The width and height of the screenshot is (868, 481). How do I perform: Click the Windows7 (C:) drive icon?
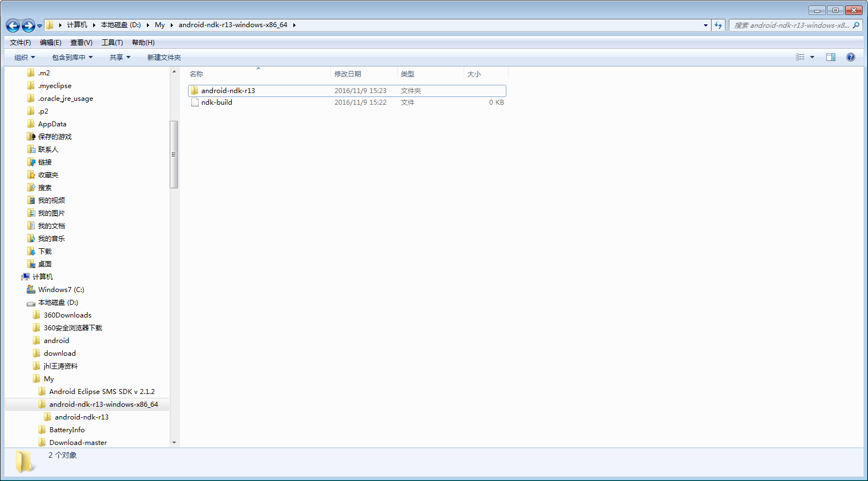click(x=31, y=289)
